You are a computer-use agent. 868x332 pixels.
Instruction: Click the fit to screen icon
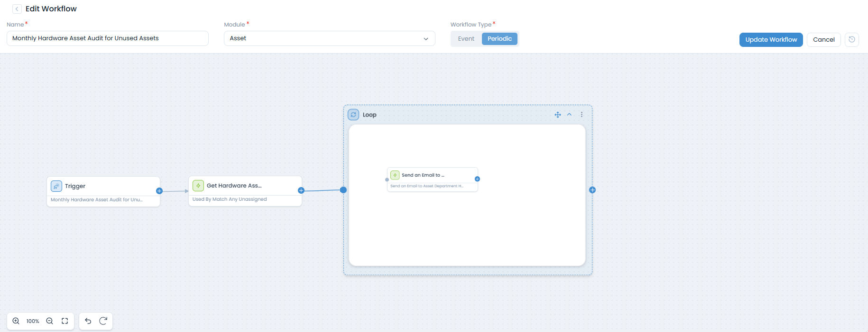[65, 321]
